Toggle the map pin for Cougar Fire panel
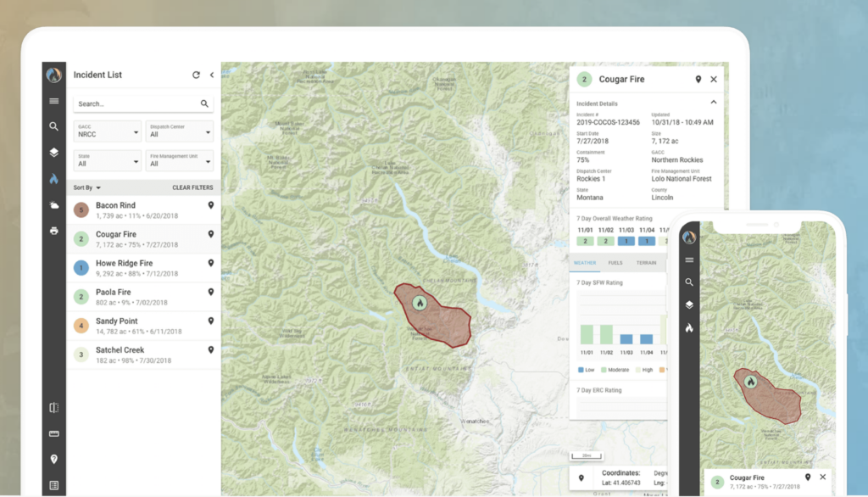The height and width of the screenshot is (497, 868). tap(698, 79)
